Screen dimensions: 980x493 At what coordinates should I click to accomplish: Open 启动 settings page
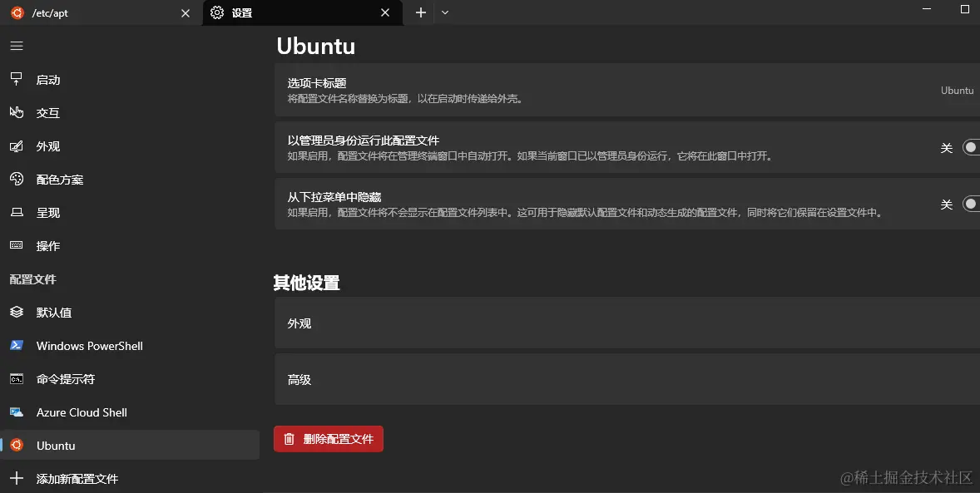pos(130,79)
